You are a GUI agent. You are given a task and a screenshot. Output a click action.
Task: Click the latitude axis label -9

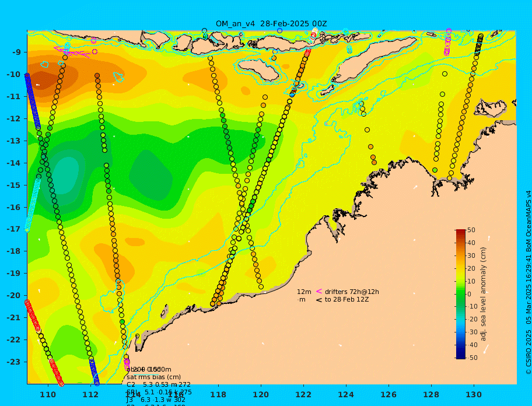coord(16,52)
